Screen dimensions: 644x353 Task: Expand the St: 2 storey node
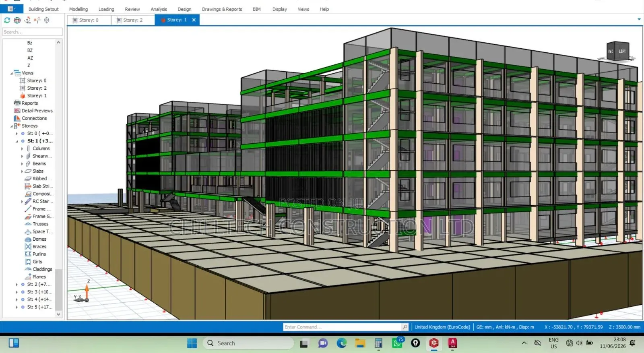tap(17, 285)
